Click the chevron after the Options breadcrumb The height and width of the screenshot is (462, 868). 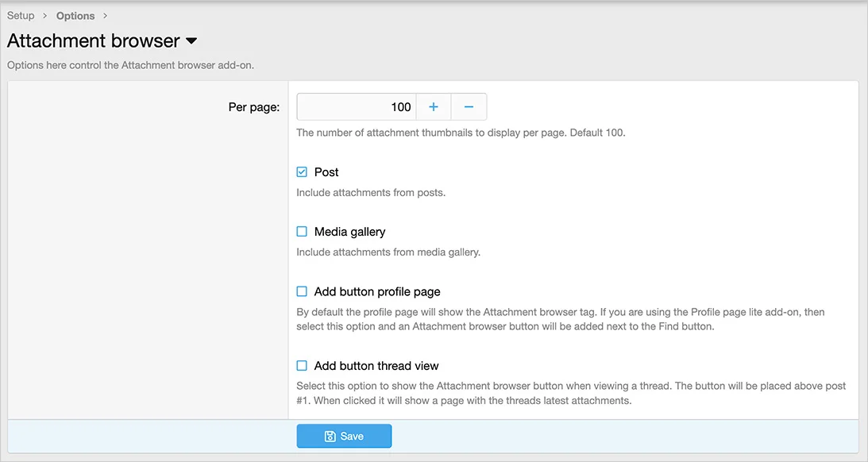click(106, 16)
